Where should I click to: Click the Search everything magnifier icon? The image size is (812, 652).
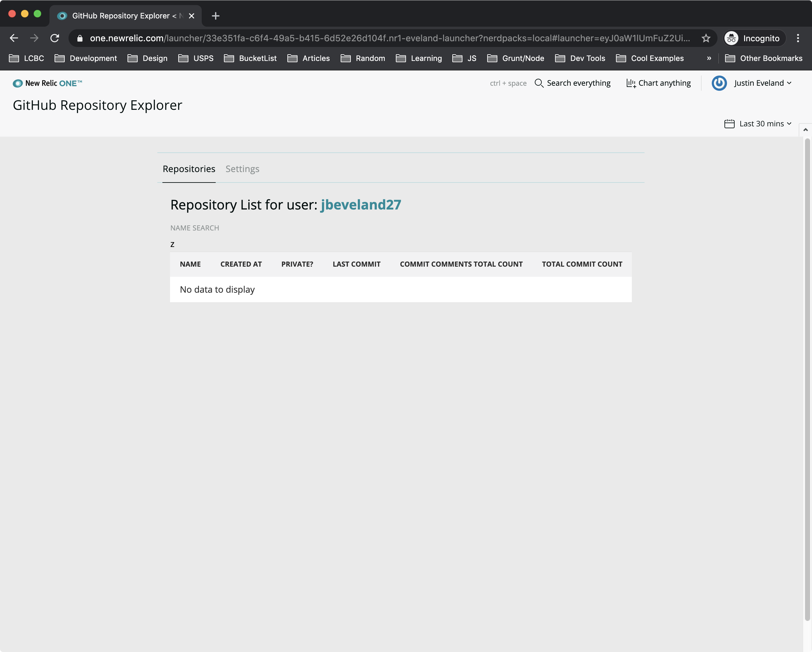click(x=539, y=83)
